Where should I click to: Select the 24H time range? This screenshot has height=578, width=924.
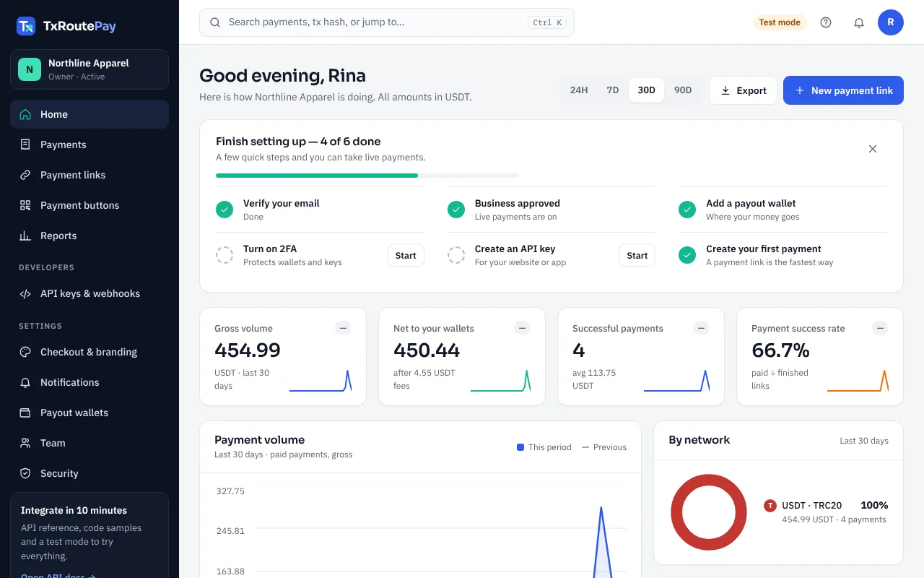point(579,90)
